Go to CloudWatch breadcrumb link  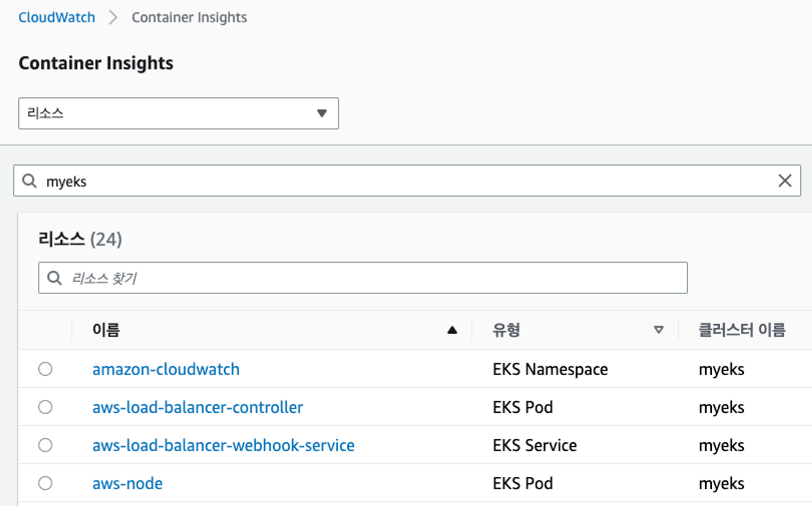point(57,17)
